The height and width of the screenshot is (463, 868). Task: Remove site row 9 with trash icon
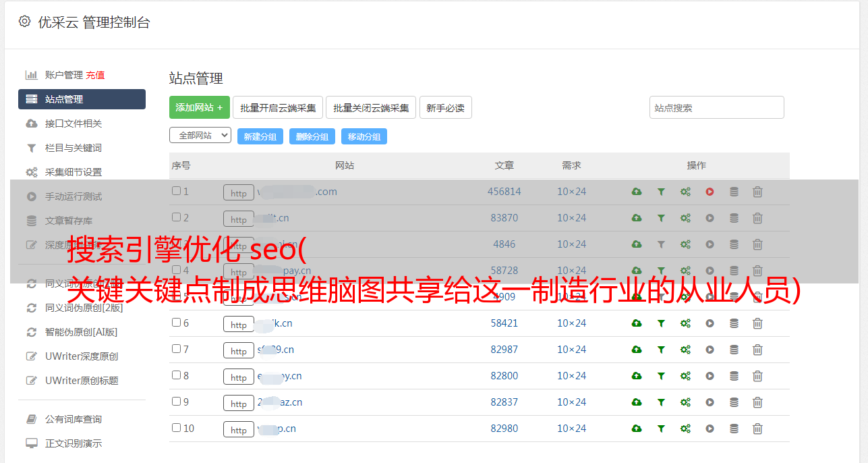[757, 402]
